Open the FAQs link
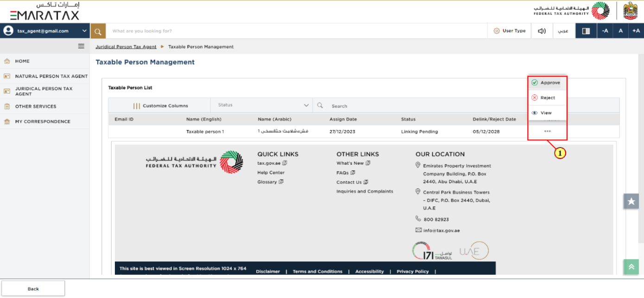Viewport: 644px width, 298px height. coord(342,173)
